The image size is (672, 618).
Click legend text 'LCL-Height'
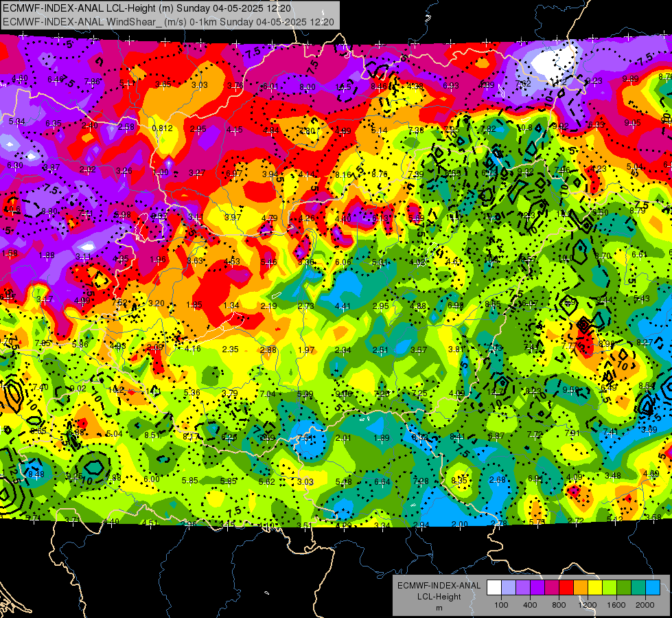[x=439, y=597]
